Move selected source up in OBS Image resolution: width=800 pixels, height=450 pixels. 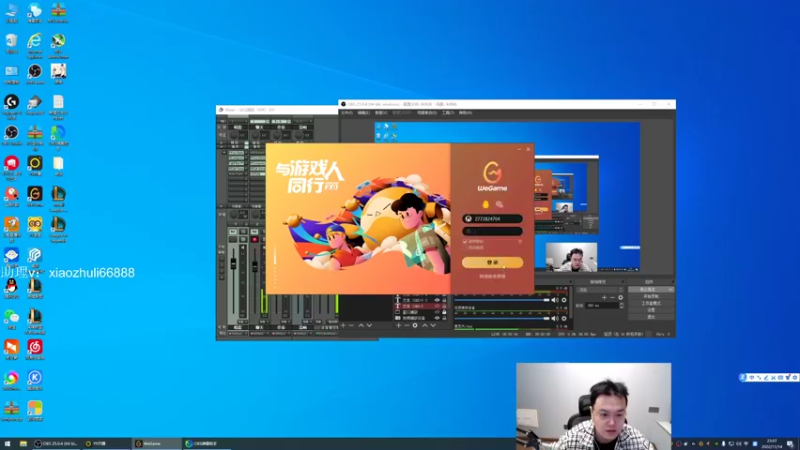point(424,326)
